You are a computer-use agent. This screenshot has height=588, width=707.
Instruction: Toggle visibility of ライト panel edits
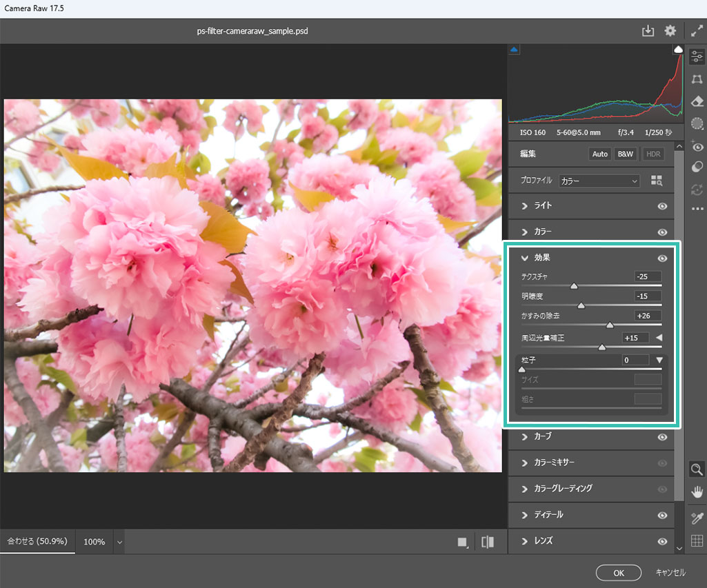[662, 206]
